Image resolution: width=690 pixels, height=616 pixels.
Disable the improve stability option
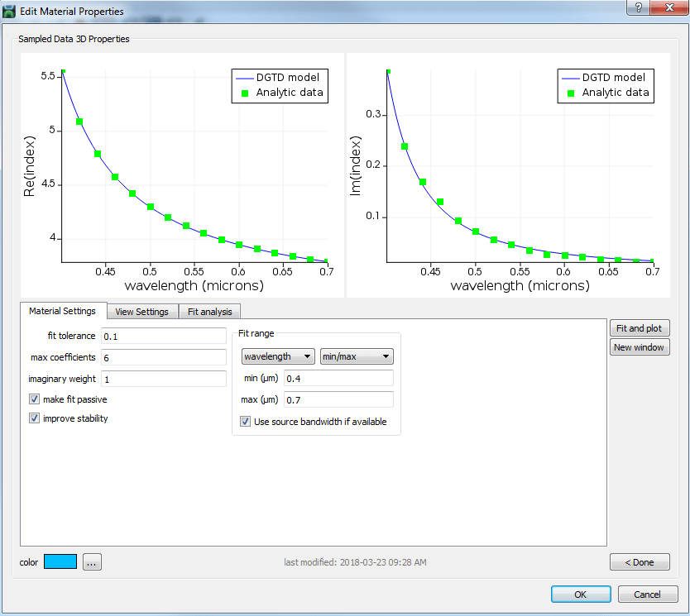(34, 418)
